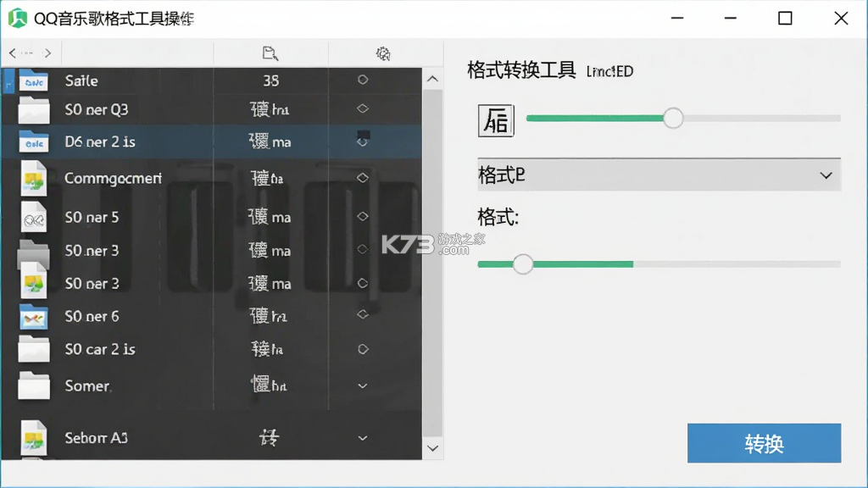Toggle the diamond marker on Saile row
This screenshot has height=488, width=868.
click(x=363, y=80)
